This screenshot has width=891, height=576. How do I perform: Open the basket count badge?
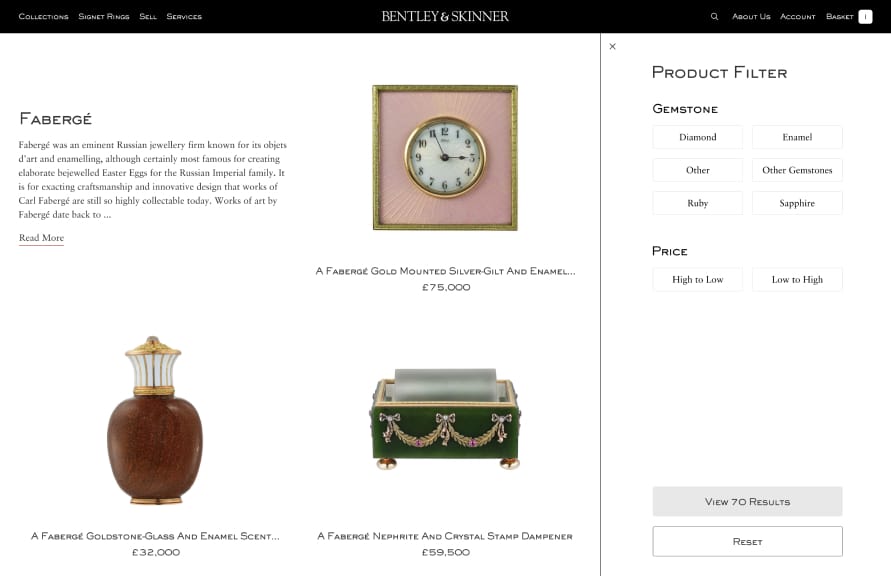[x=865, y=16]
